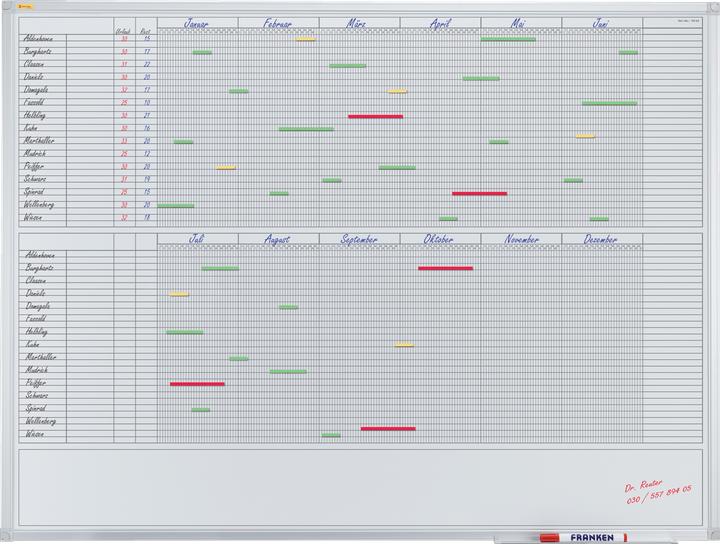Click the Januar month header

198,23
